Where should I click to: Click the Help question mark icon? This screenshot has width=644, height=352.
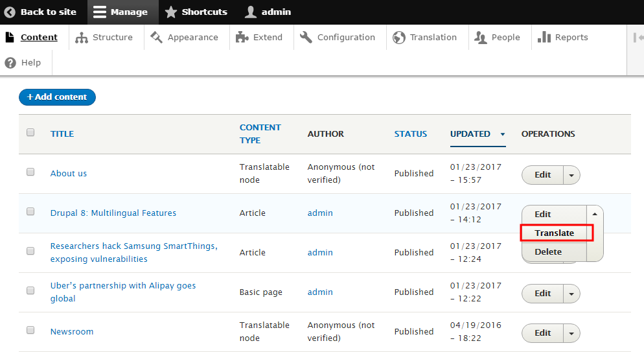click(10, 63)
